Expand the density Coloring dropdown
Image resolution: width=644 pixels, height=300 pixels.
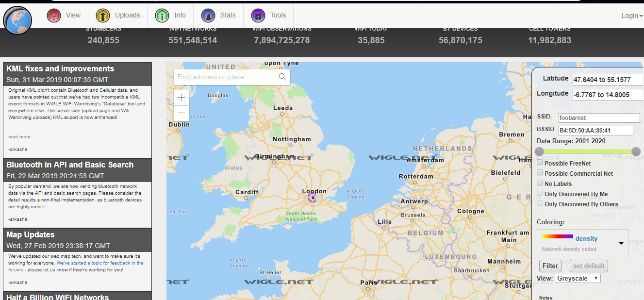pyautogui.click(x=583, y=243)
